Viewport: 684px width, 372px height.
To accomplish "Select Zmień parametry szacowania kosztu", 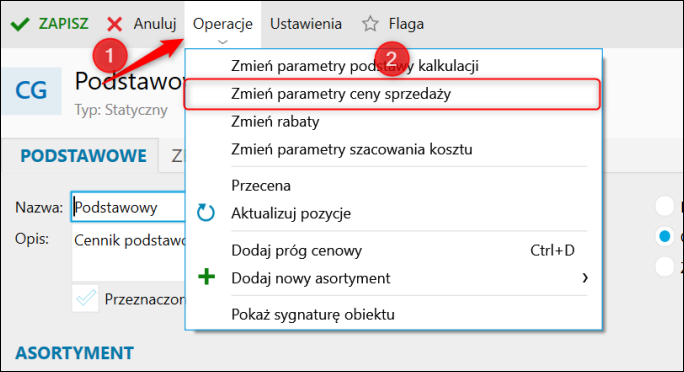I will pos(393,150).
